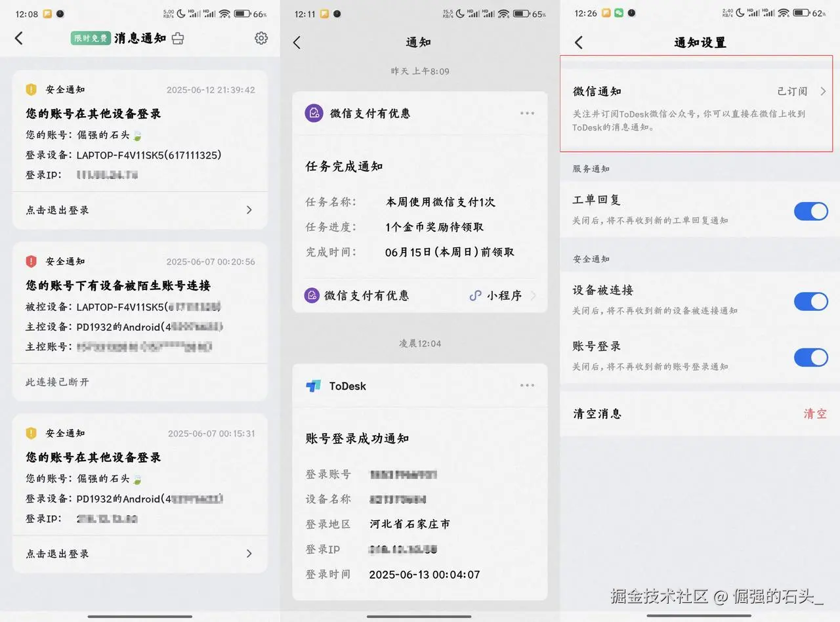Go back from the 通知设置 screen
Image resolution: width=840 pixels, height=622 pixels.
578,43
